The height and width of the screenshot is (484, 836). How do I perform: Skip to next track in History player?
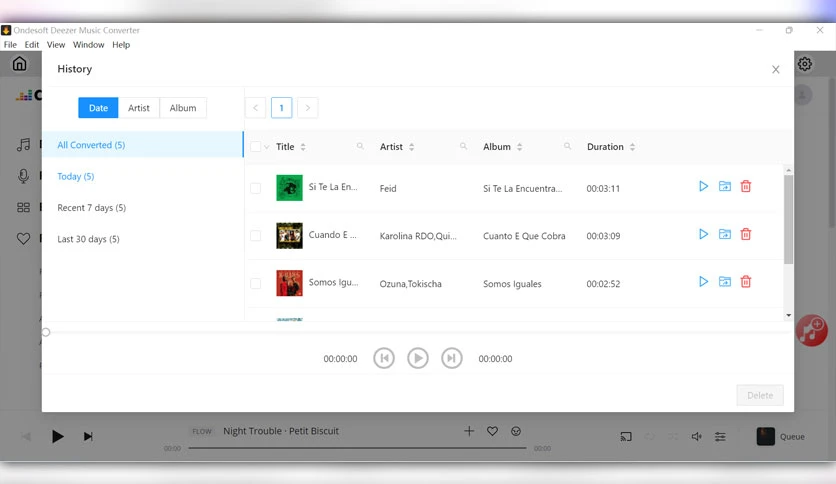click(452, 358)
